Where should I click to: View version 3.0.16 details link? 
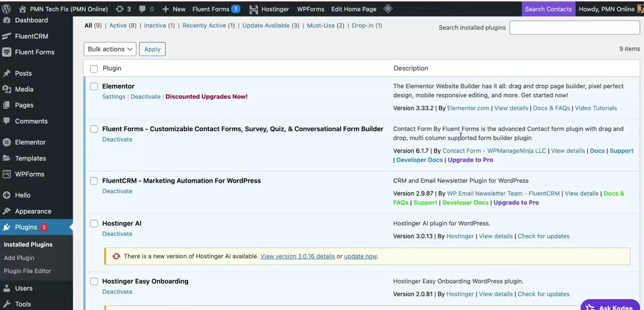[297, 256]
